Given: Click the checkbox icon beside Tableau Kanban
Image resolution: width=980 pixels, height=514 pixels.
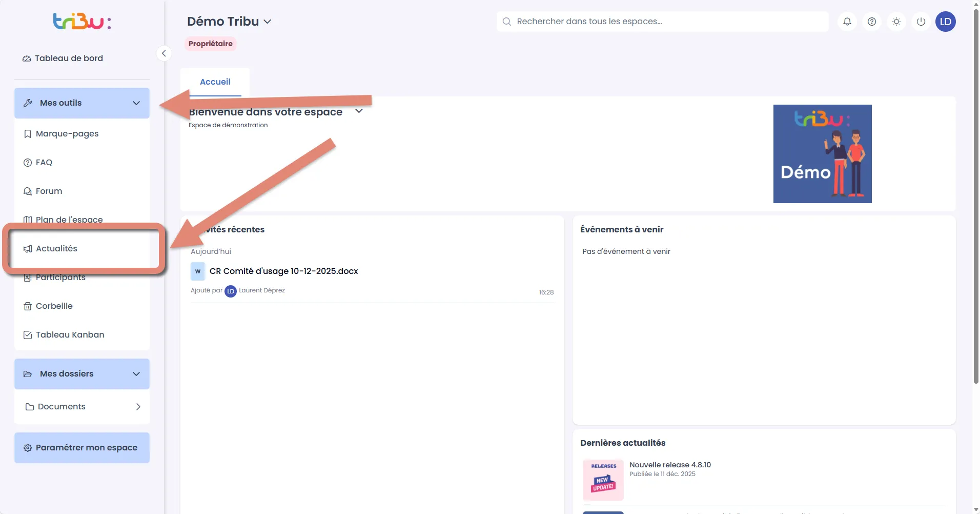Looking at the screenshot, I should coord(28,335).
